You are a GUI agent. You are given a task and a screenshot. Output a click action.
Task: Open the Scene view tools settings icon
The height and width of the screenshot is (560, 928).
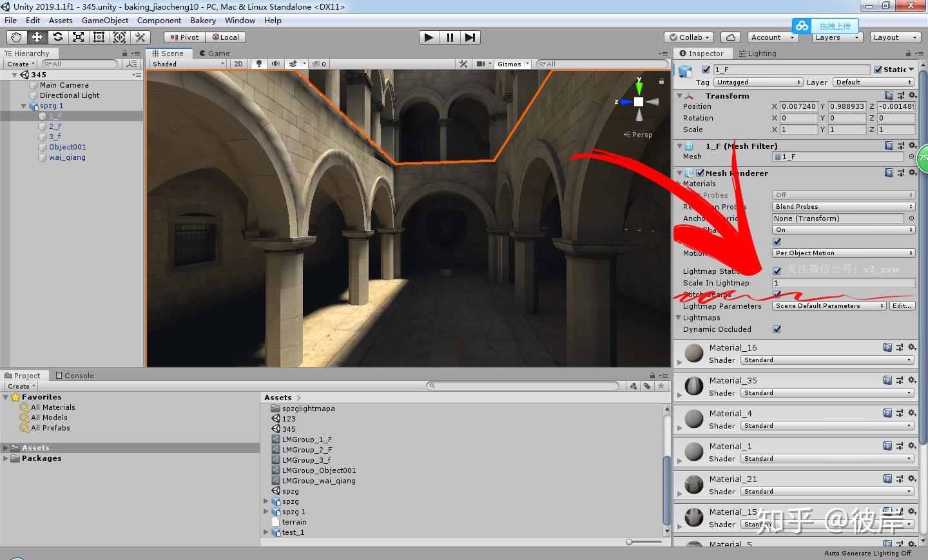pyautogui.click(x=463, y=64)
